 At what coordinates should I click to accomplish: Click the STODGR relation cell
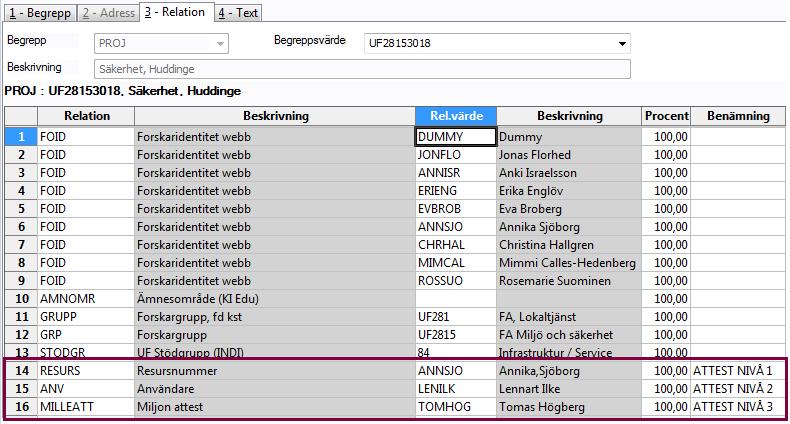pos(86,351)
